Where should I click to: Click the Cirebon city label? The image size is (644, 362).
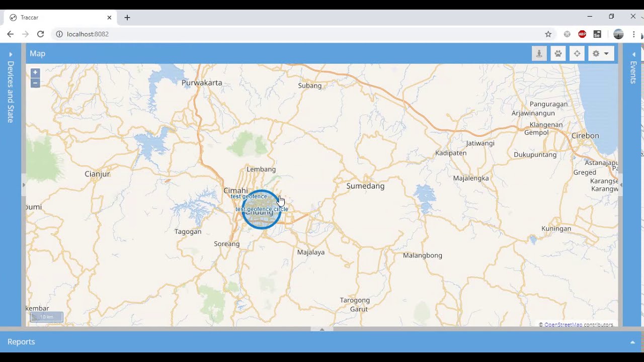pyautogui.click(x=585, y=136)
